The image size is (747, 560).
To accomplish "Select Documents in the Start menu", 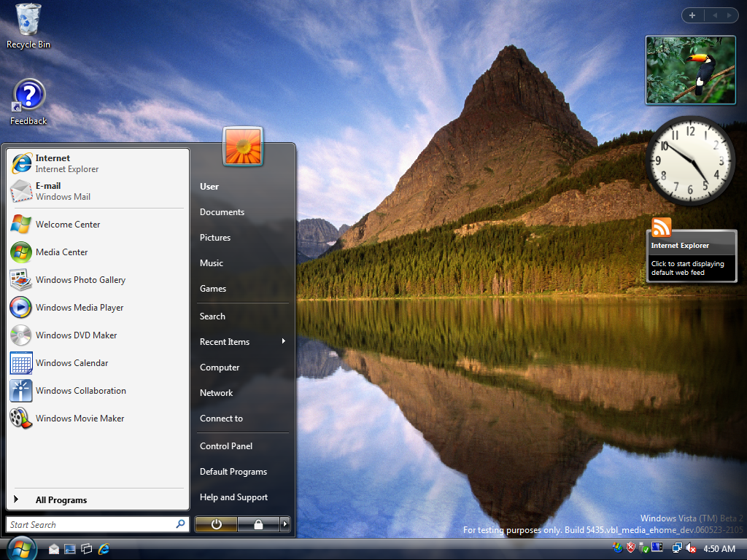I will [x=222, y=212].
